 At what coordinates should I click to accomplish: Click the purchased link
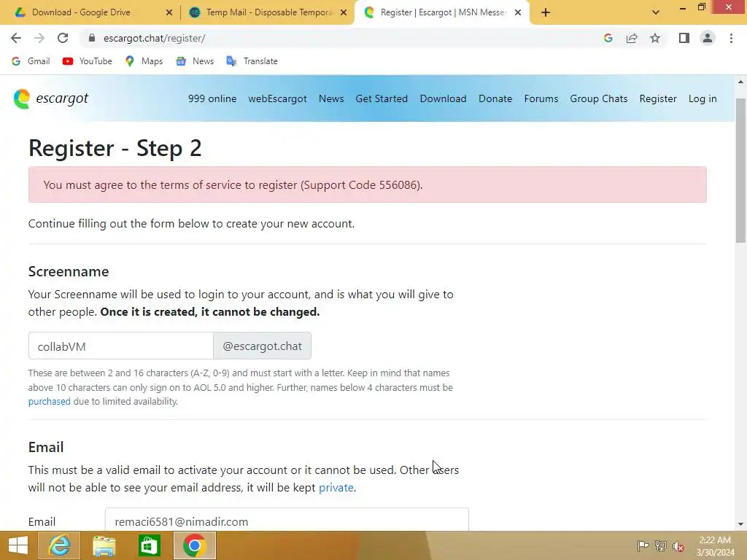(49, 402)
